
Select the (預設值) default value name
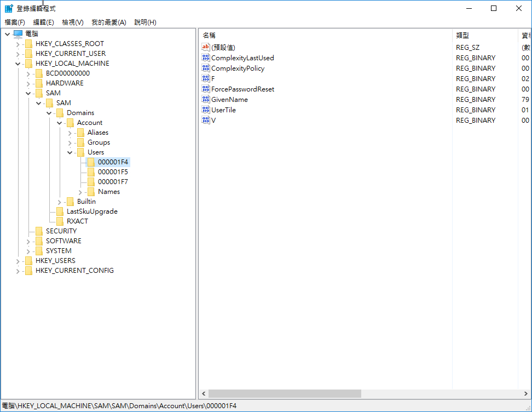point(223,47)
